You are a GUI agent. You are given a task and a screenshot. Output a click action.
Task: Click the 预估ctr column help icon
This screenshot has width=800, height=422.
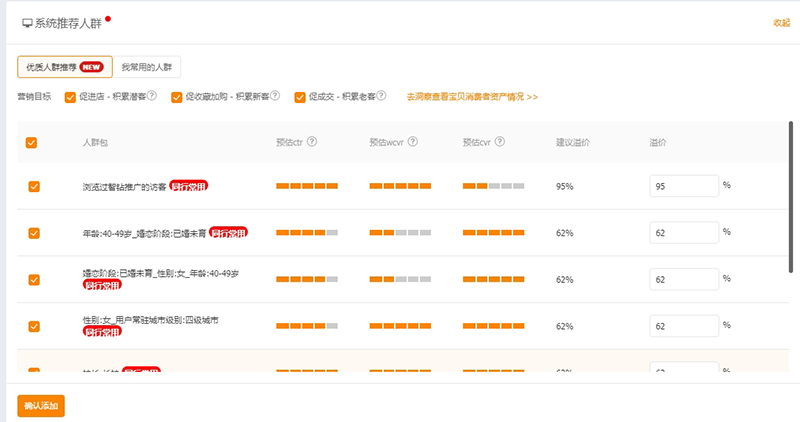[x=313, y=142]
